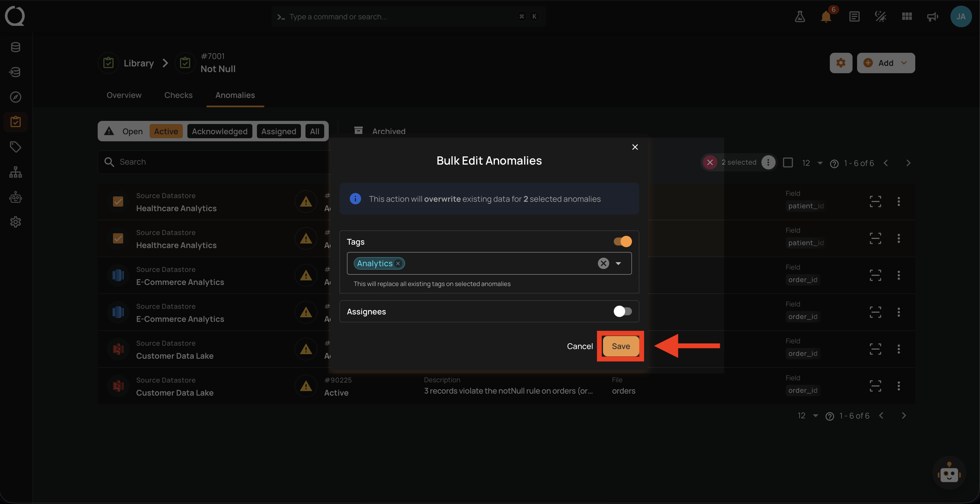Open the hierarchy flow sidebar icon
980x504 pixels.
pos(16,172)
